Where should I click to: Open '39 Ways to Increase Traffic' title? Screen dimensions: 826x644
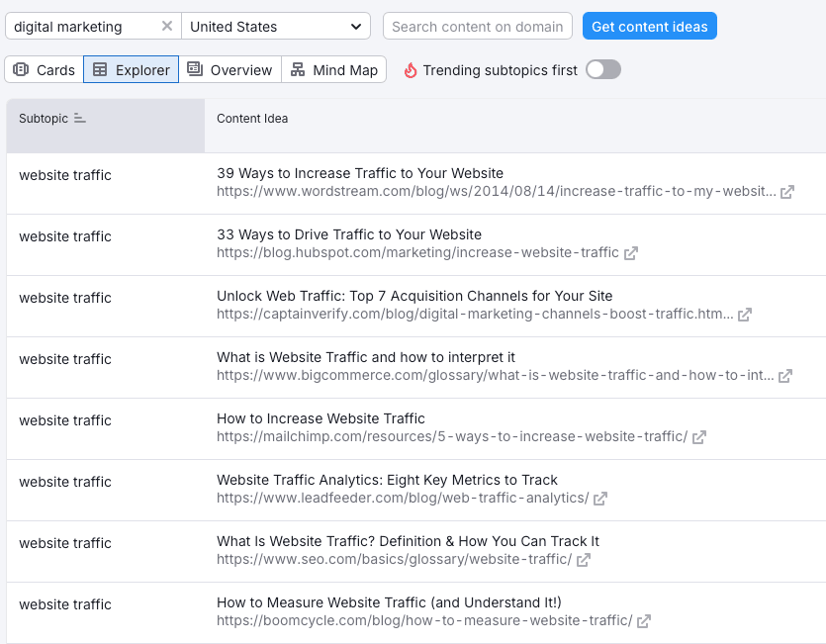(360, 173)
